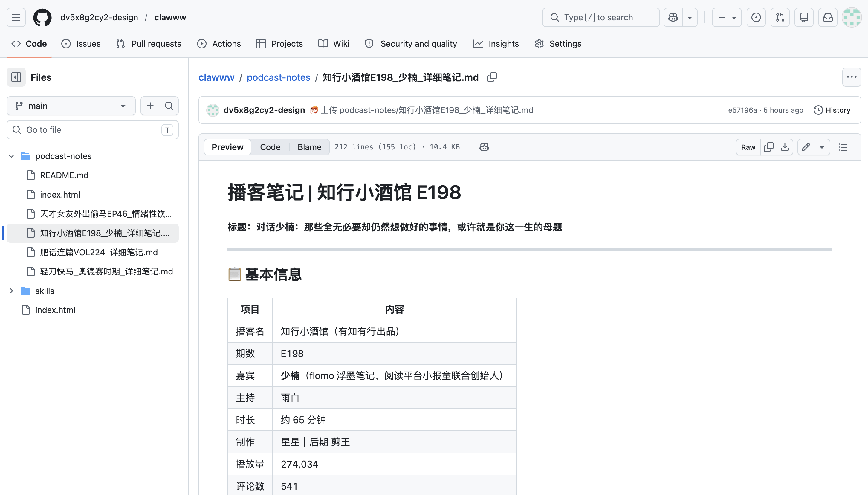Search this repository's code via magnifier button
Screen dimensions: 868x495
click(x=169, y=106)
